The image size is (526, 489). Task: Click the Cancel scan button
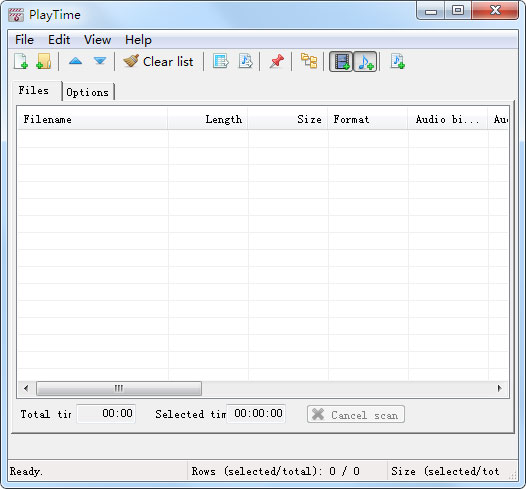(356, 415)
